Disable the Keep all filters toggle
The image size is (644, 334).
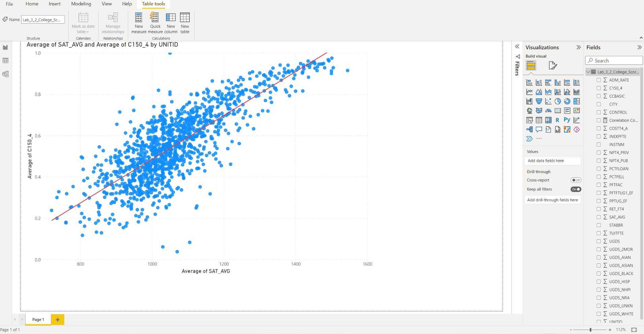[x=575, y=189]
